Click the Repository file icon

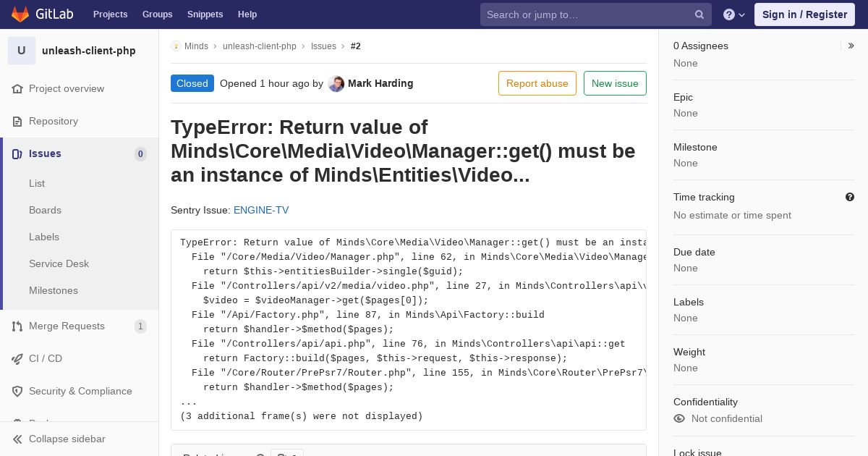click(x=17, y=121)
